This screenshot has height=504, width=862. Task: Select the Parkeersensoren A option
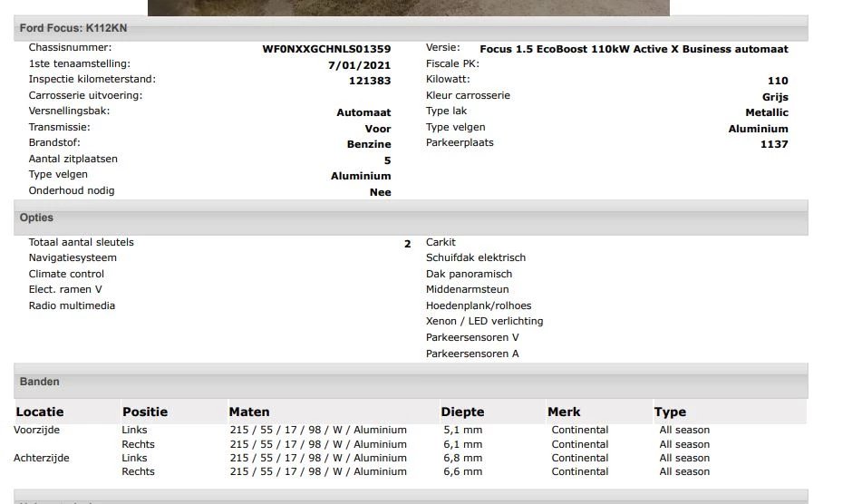tap(472, 354)
